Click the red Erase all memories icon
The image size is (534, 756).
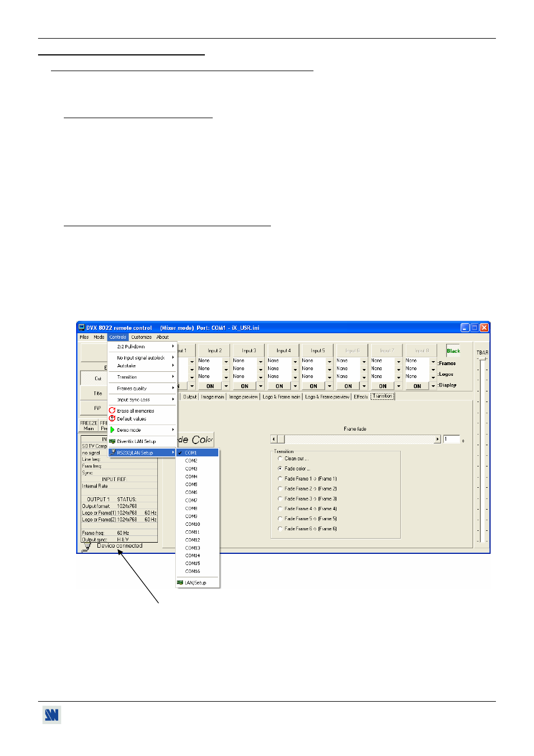[x=112, y=410]
